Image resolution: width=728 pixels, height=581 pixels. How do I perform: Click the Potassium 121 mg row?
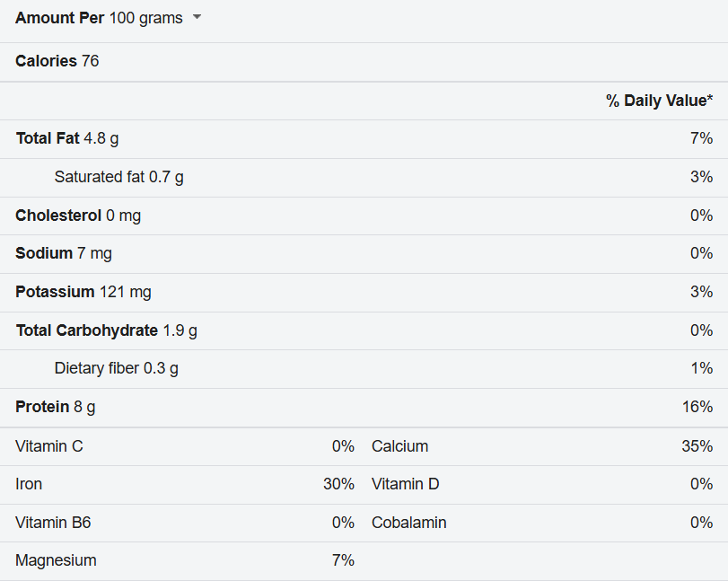tap(364, 293)
